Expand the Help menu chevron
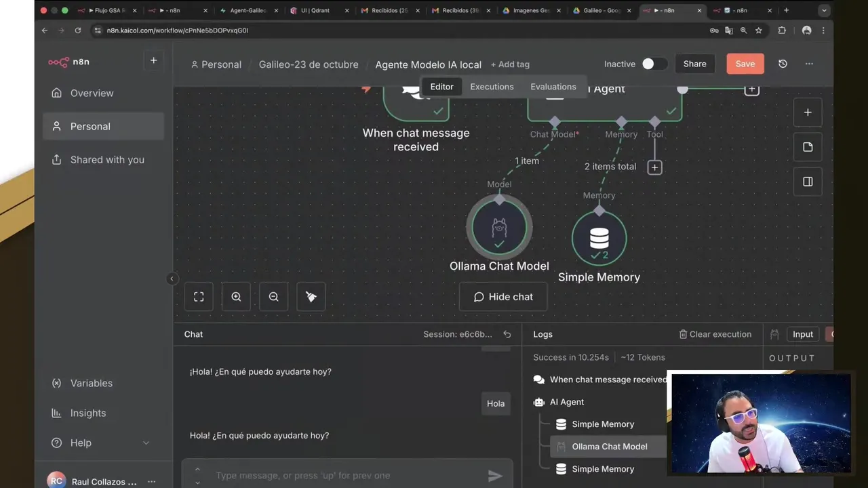This screenshot has width=868, height=488. [146, 443]
